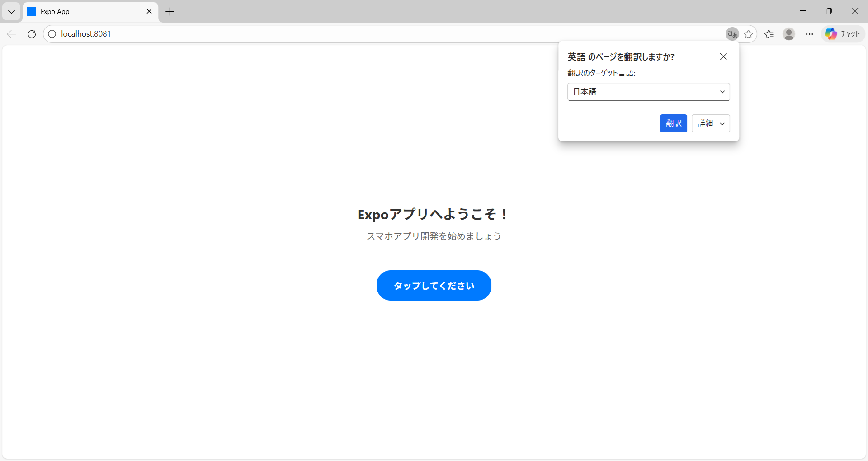This screenshot has width=868, height=461.
Task: Open the tab search chevron button
Action: (11, 12)
